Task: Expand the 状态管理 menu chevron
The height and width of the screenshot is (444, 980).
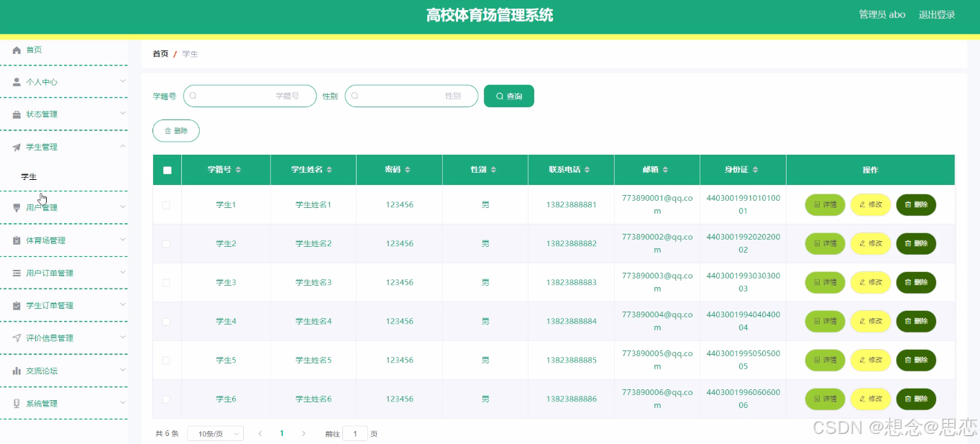Action: pyautogui.click(x=122, y=114)
